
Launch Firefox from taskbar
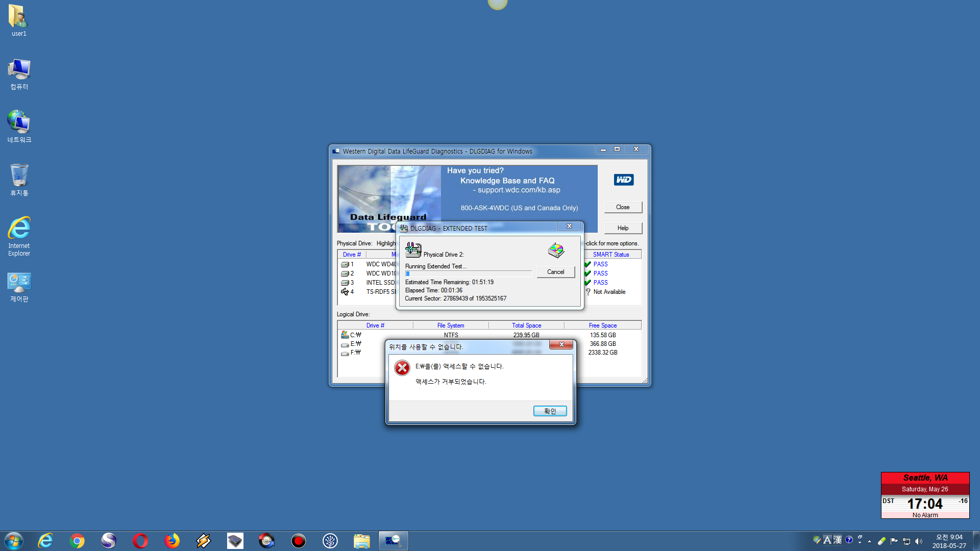pos(172,541)
